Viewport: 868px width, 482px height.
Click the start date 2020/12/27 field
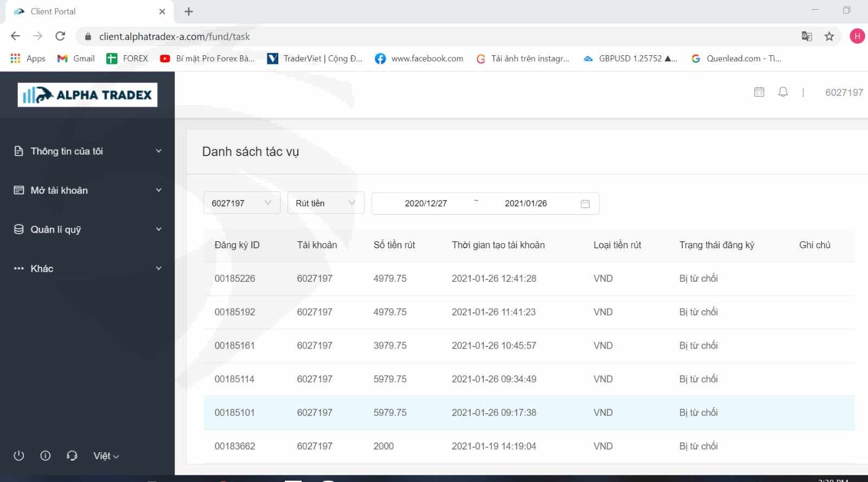click(426, 203)
